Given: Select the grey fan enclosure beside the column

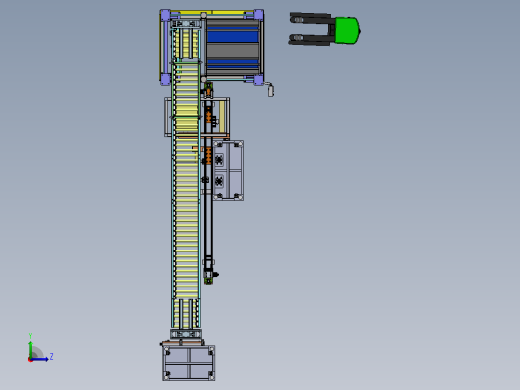Looking at the screenshot, I should (x=228, y=171).
